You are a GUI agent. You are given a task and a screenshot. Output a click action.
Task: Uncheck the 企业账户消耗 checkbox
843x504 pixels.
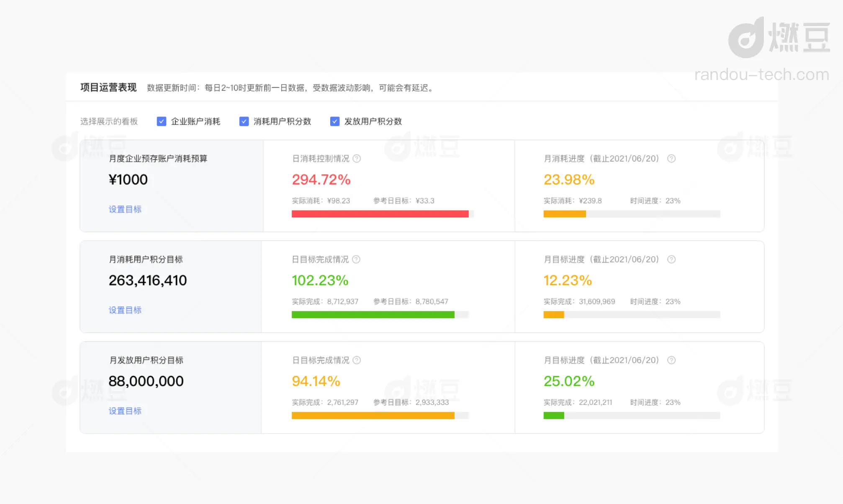(162, 121)
